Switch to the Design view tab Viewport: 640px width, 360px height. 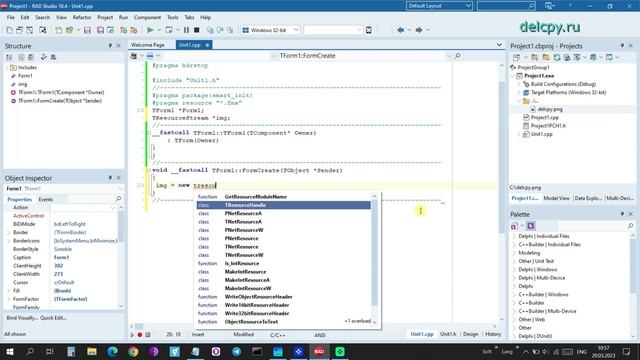point(470,334)
